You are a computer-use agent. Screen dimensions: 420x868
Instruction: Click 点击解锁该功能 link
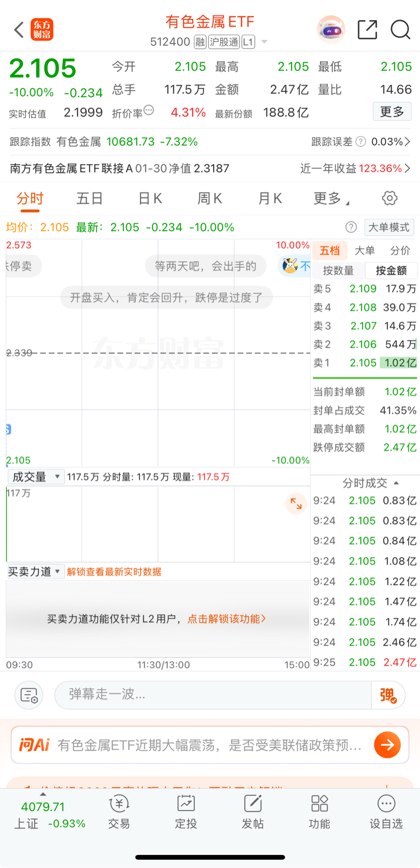click(227, 619)
